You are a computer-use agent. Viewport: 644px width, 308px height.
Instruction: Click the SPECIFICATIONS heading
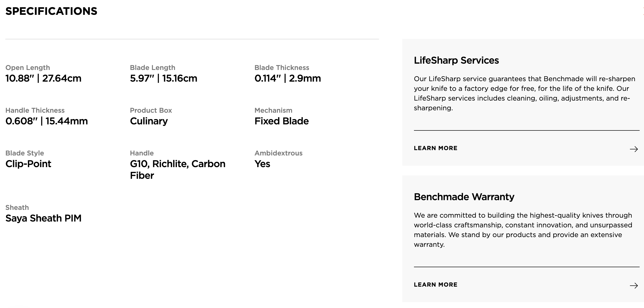pos(51,11)
